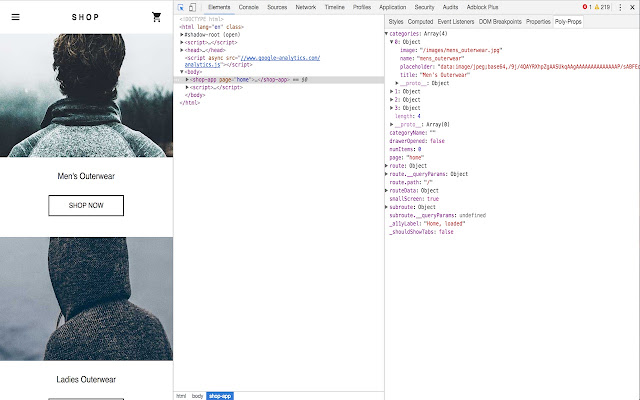
Task: Select the Poly-Props sidebar tab
Action: click(x=568, y=22)
